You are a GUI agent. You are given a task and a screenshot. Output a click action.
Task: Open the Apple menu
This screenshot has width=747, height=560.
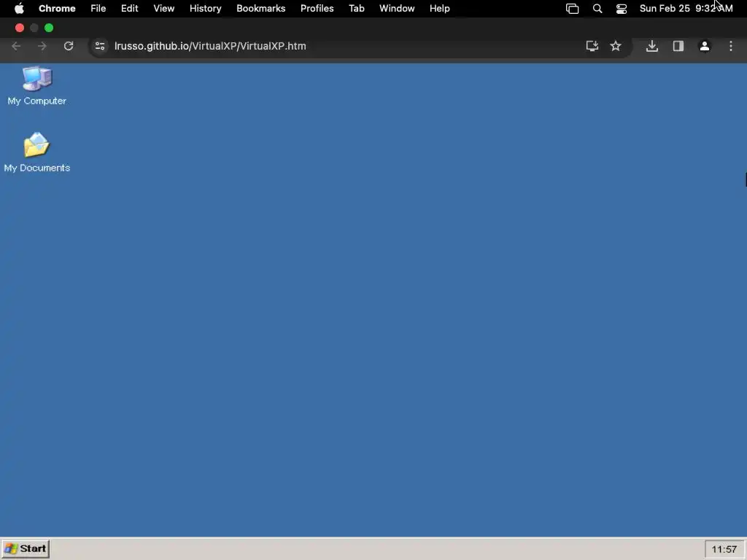pyautogui.click(x=19, y=9)
